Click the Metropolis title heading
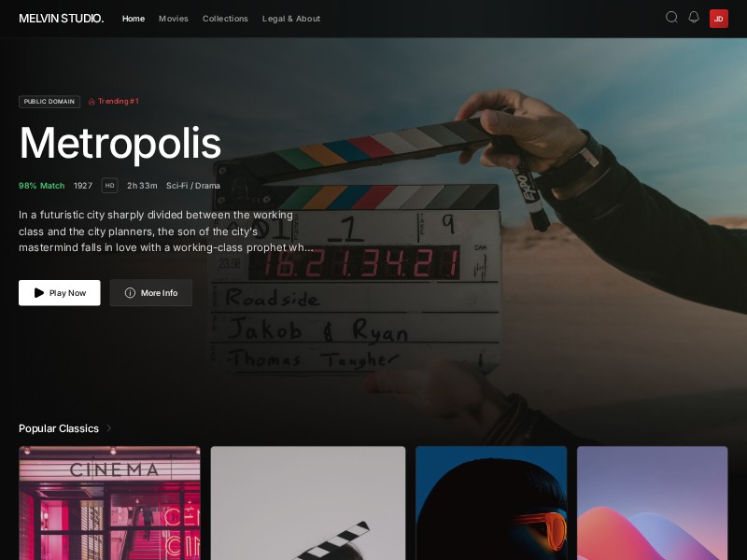This screenshot has width=747, height=560. click(120, 143)
